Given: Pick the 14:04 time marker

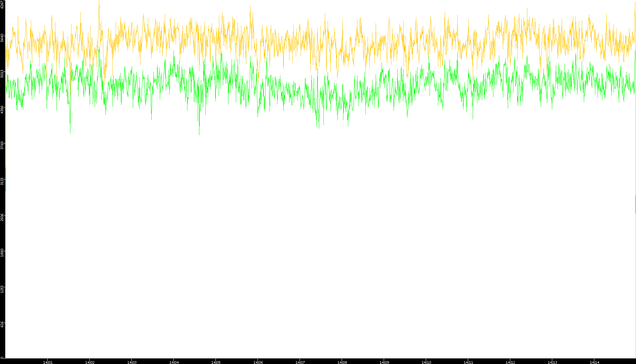Looking at the screenshot, I should point(174,362).
